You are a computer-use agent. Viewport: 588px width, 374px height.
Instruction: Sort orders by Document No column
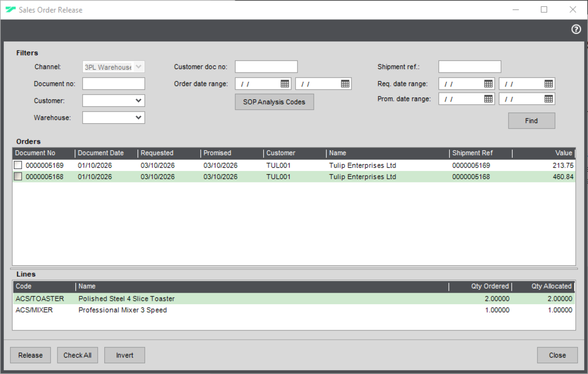pyautogui.click(x=44, y=153)
